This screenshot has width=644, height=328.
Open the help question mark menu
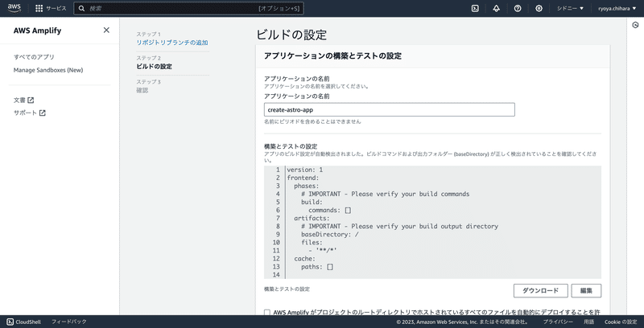tap(518, 8)
